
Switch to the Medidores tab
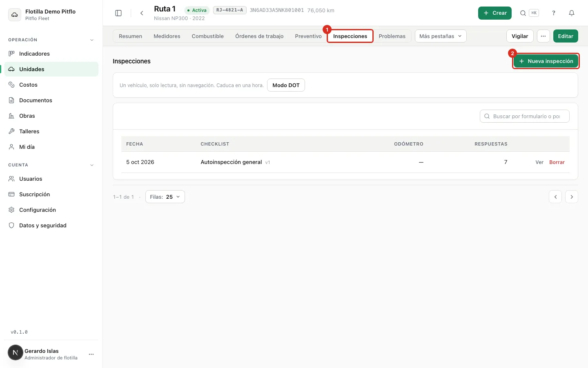pyautogui.click(x=167, y=36)
